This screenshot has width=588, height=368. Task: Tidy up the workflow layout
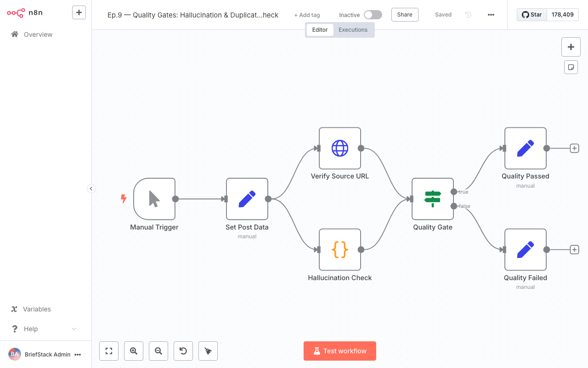pos(208,351)
